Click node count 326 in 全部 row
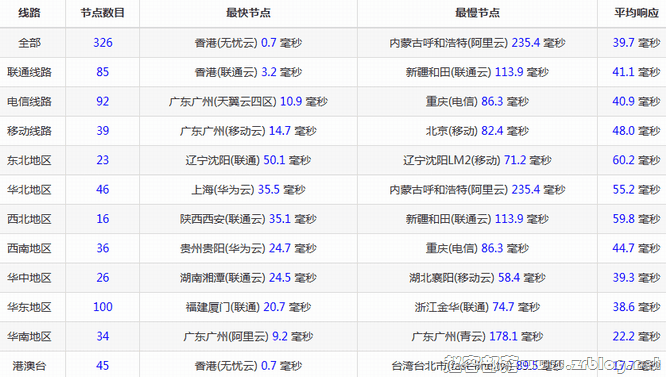The width and height of the screenshot is (666, 377). [103, 43]
